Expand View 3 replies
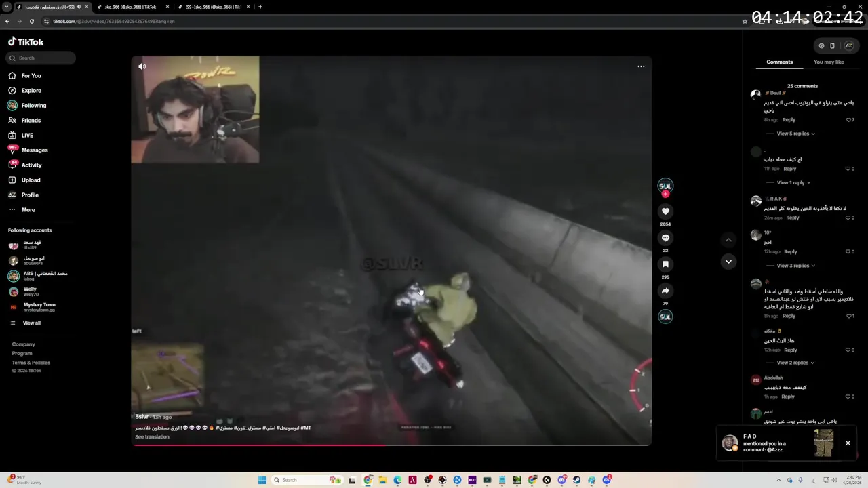 795,266
